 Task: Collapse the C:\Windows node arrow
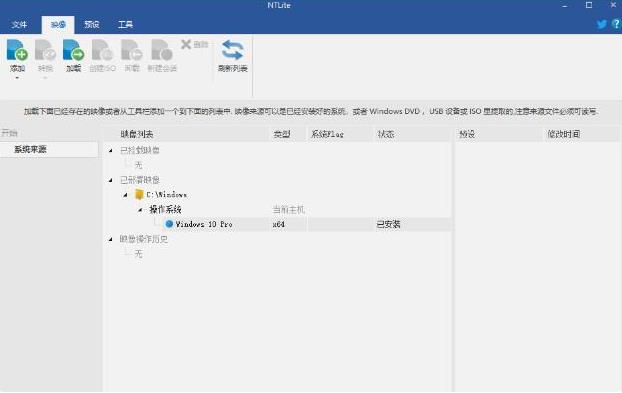pos(125,195)
